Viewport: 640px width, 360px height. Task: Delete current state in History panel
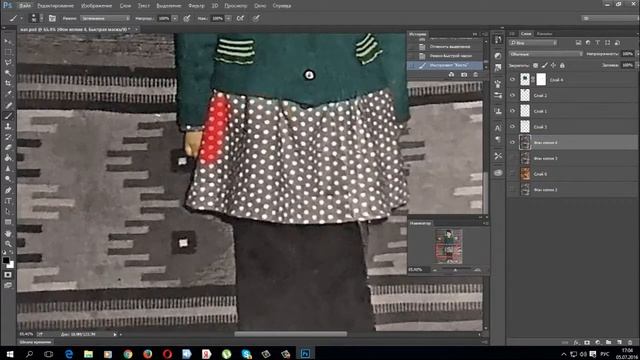(x=476, y=75)
